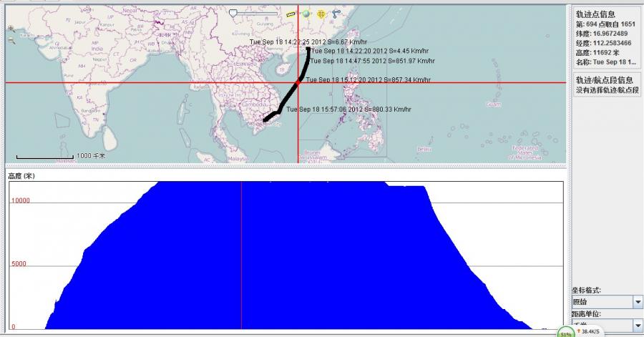Click the Guam label on the map
Screen dimensions: 644x337
[494, 104]
